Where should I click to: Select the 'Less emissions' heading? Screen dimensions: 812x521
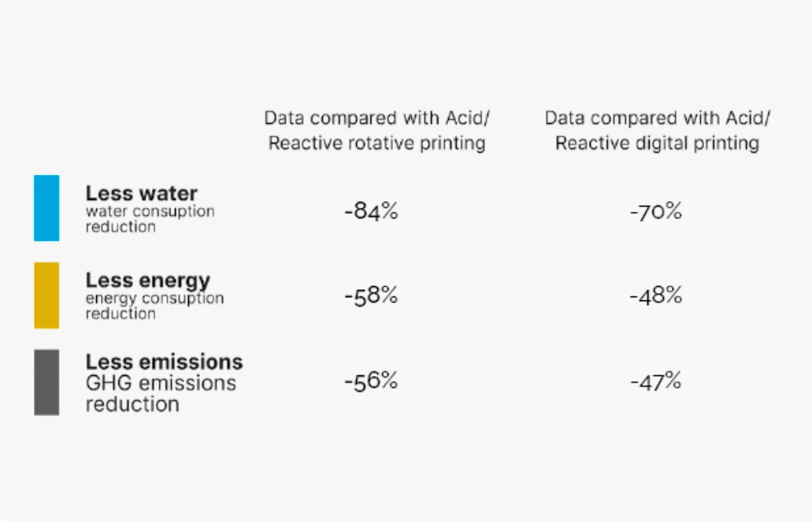coord(165,362)
